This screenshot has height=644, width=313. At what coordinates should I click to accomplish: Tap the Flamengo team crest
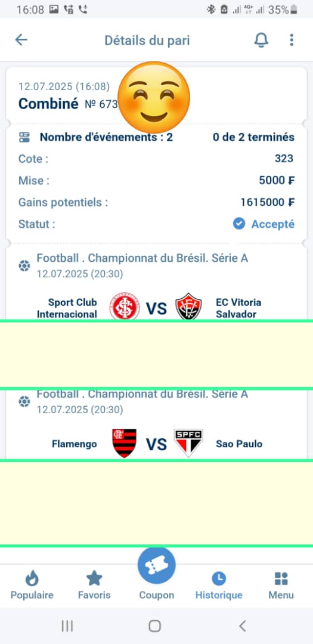(x=125, y=443)
